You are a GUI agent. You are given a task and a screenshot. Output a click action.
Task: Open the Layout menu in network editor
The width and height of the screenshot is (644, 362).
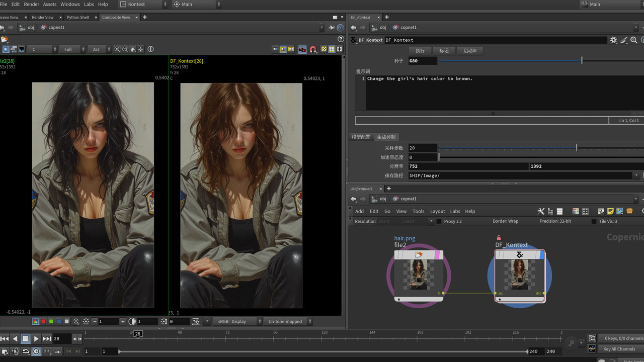[437, 211]
